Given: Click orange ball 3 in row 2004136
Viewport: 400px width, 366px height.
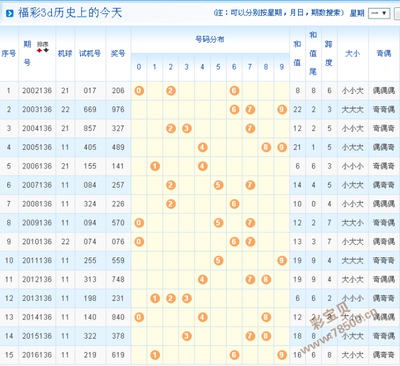Looking at the screenshot, I should coord(187,128).
